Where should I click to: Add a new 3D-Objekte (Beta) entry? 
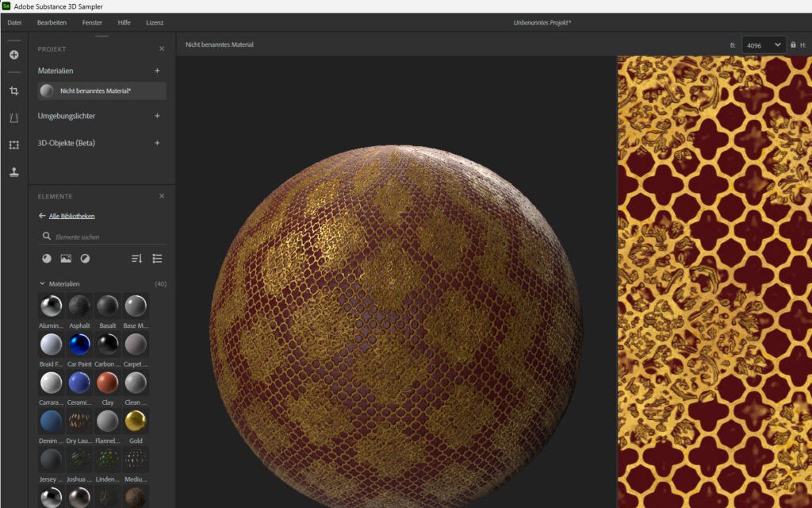(x=158, y=143)
